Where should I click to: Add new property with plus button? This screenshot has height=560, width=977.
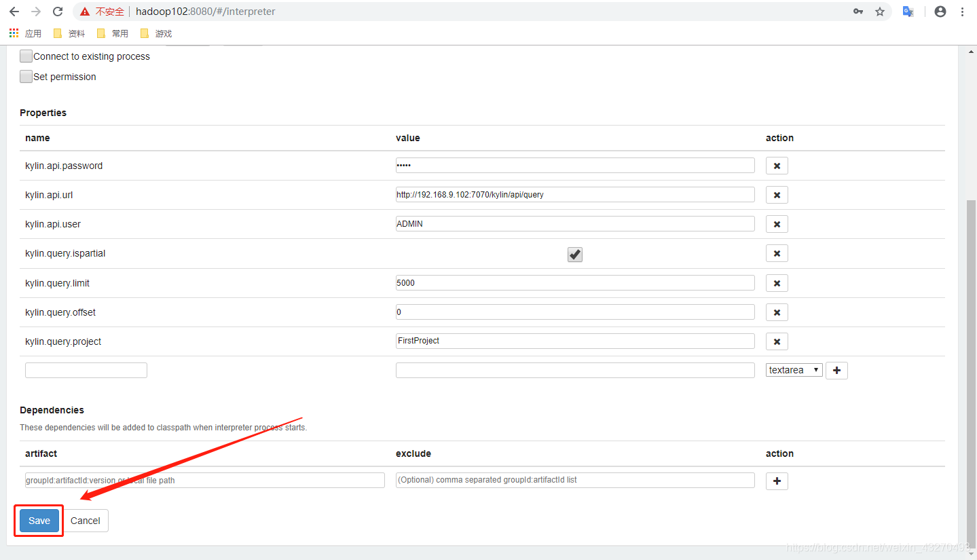[836, 371]
